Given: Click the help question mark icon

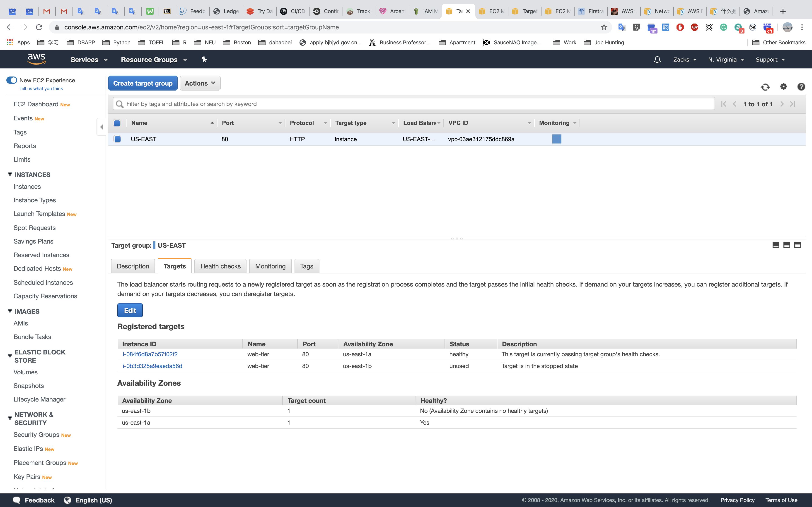Looking at the screenshot, I should (x=801, y=87).
